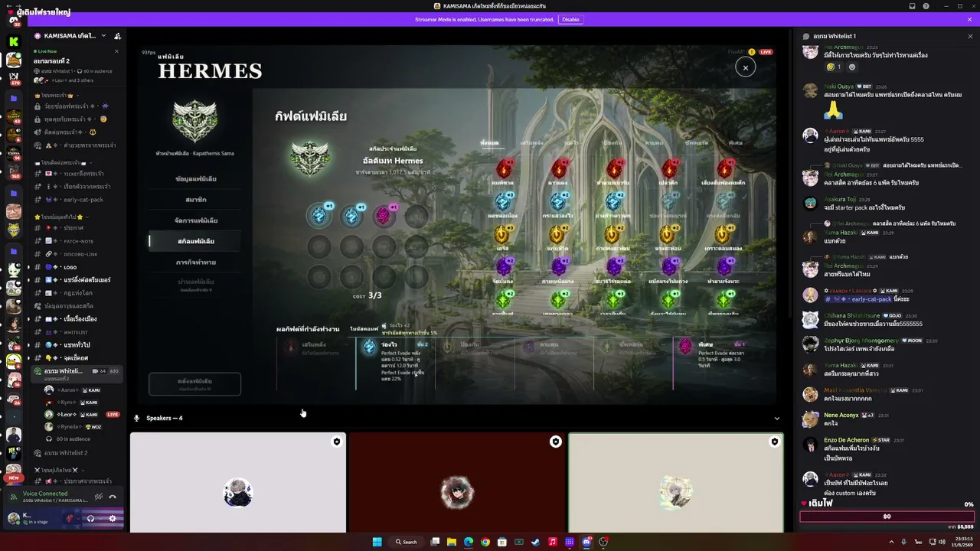Click the badge icon on the first speaker tile

[336, 442]
